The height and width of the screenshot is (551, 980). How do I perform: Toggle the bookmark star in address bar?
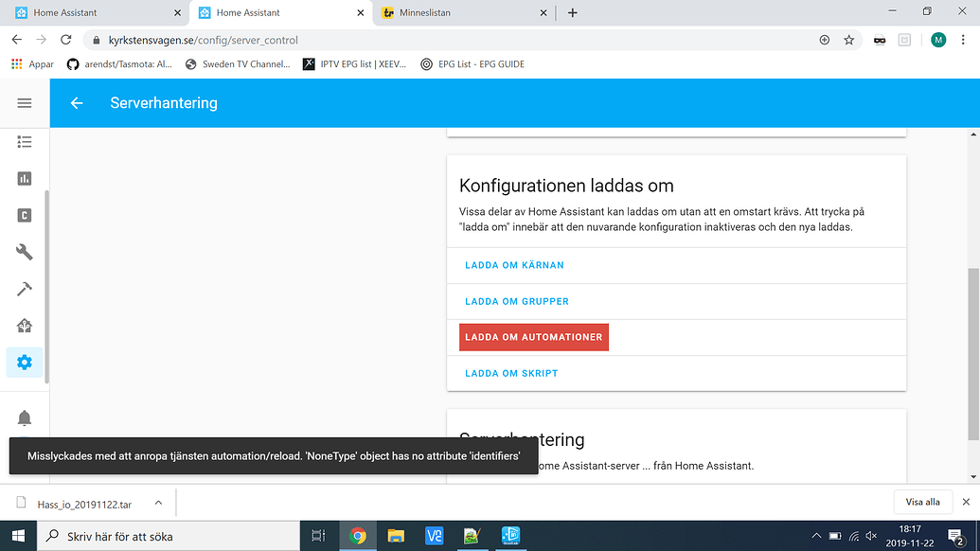[x=848, y=40]
